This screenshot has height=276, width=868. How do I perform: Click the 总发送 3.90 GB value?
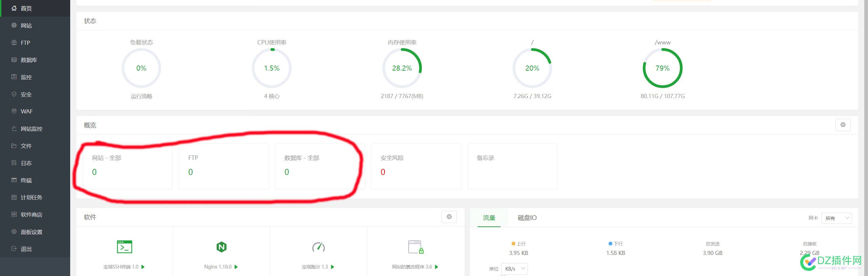point(713,253)
